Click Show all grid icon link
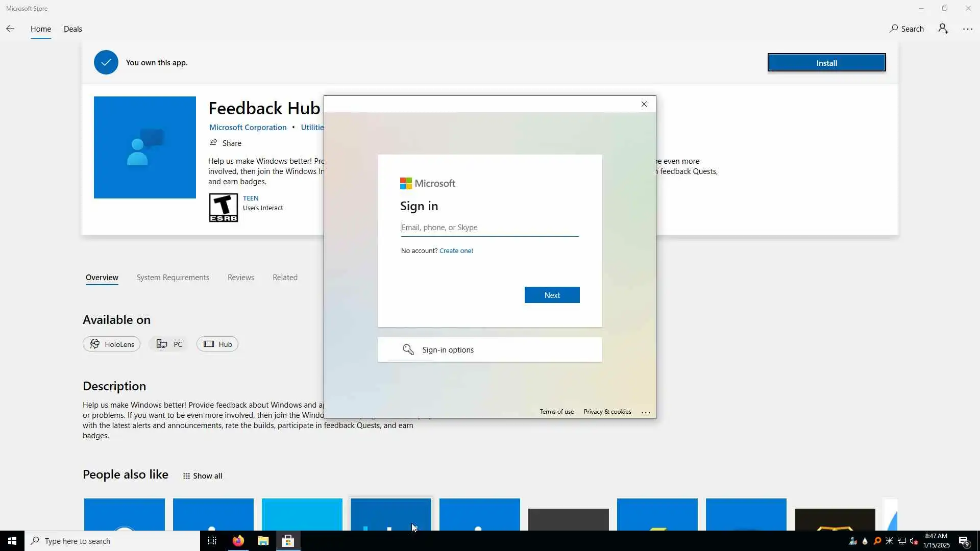 (x=203, y=476)
